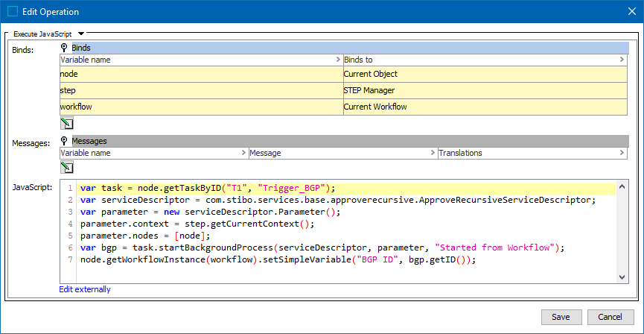The width and height of the screenshot is (644, 334).
Task: Open the Edit externally link
Action: [x=85, y=289]
